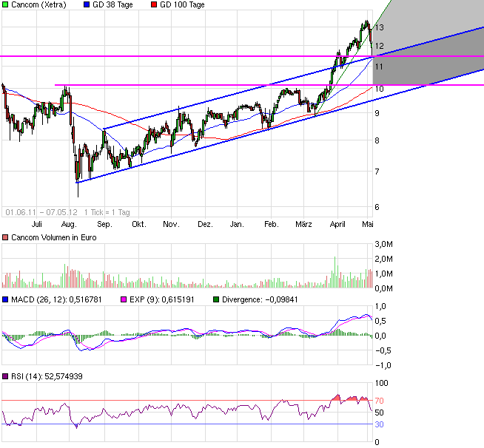Click the price axis value 10

tap(380, 89)
